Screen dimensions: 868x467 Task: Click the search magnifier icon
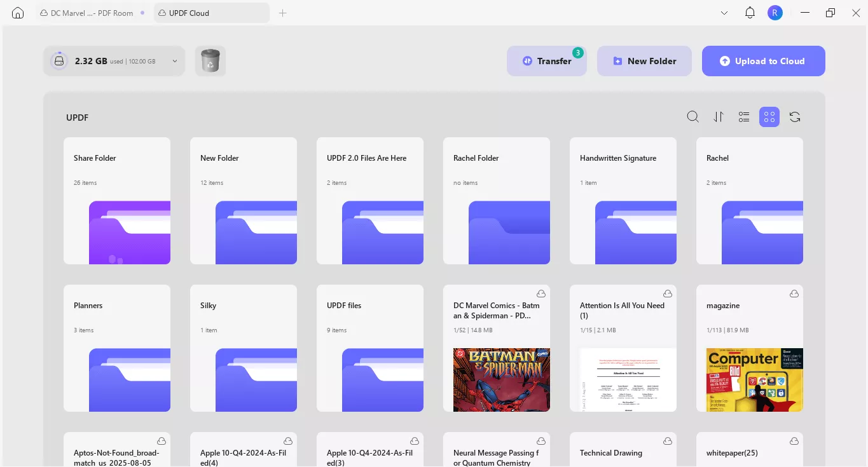(x=692, y=117)
